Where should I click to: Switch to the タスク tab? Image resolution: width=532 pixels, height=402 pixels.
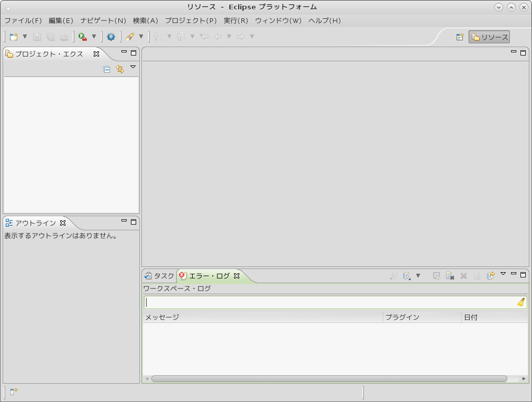pos(159,276)
